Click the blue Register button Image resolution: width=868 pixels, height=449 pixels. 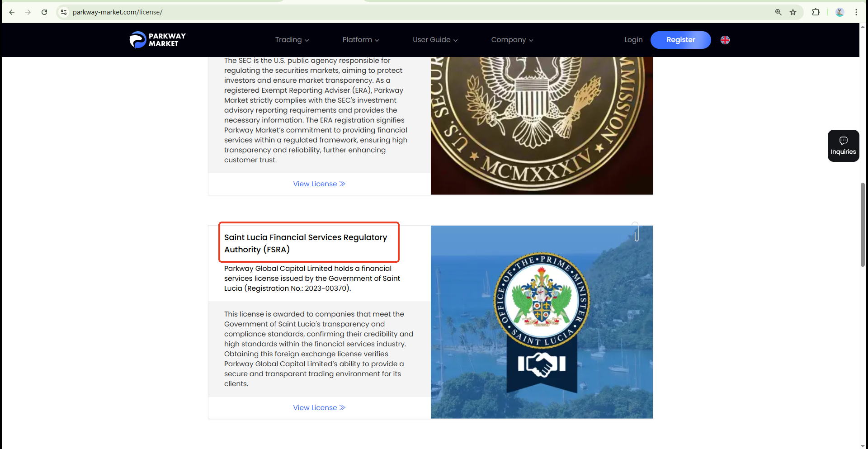681,40
